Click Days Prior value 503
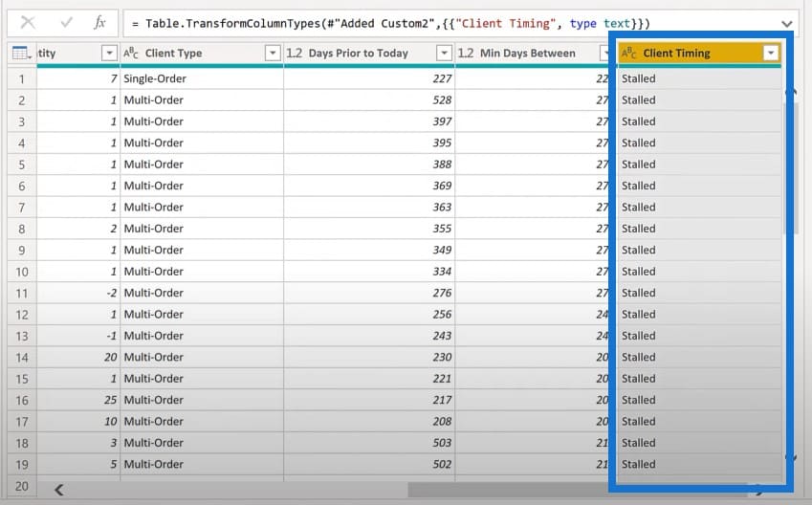 [442, 443]
